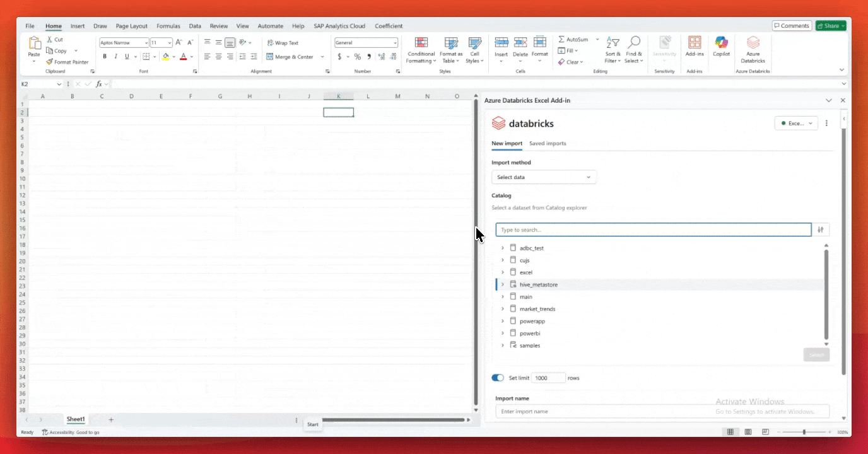Toggle Wrap Text for selected cell
Viewport: 868px width, 454px height.
point(282,43)
